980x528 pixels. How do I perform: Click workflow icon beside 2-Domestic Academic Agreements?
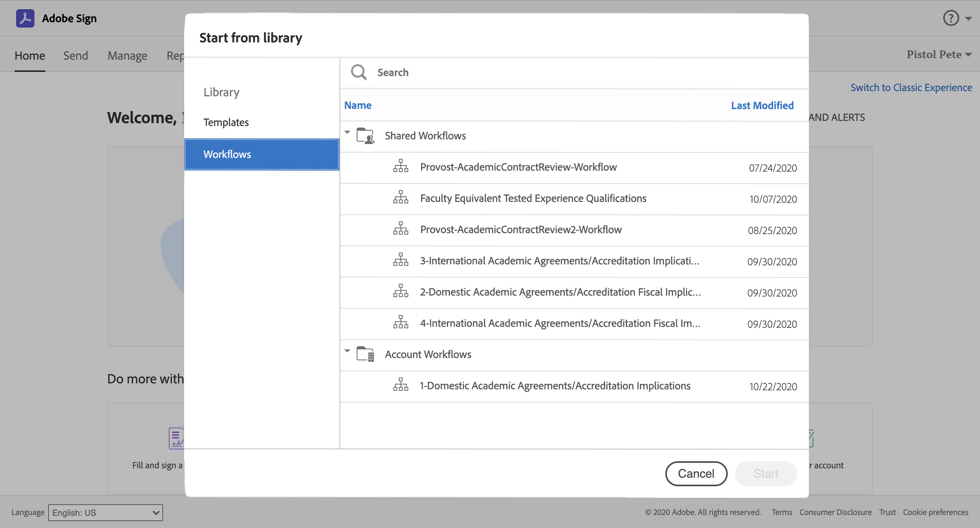(x=401, y=292)
